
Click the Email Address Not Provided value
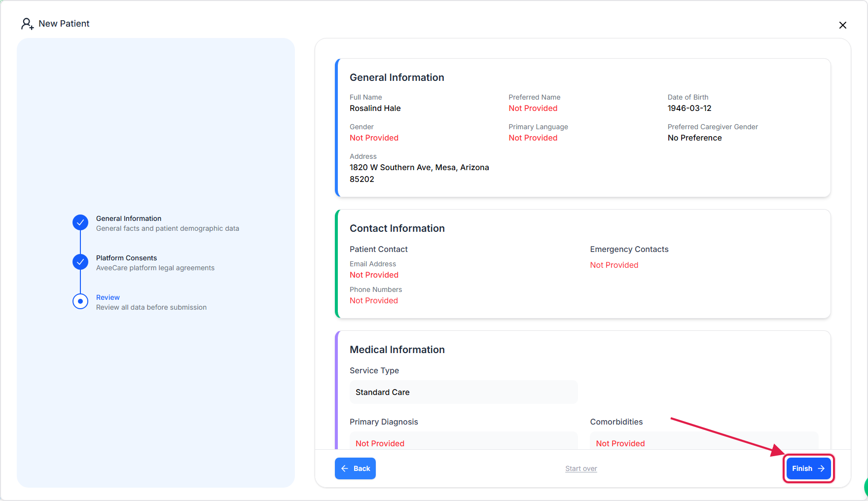point(374,275)
